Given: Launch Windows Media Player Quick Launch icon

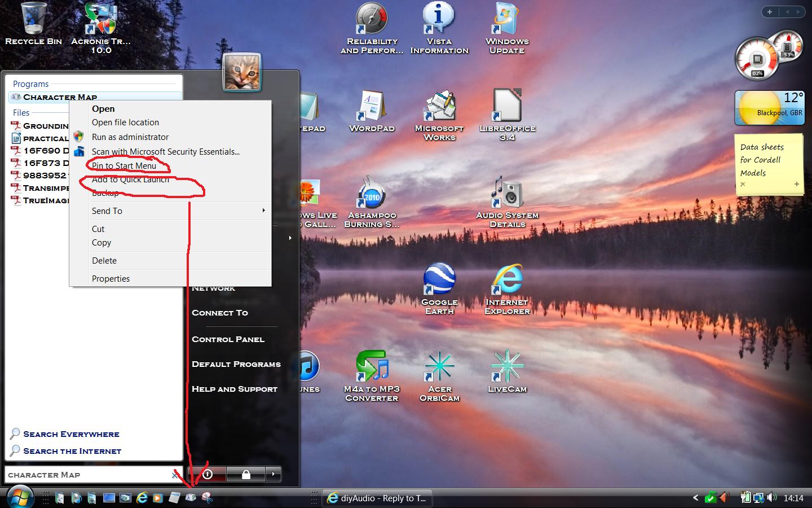Looking at the screenshot, I should point(158,498).
